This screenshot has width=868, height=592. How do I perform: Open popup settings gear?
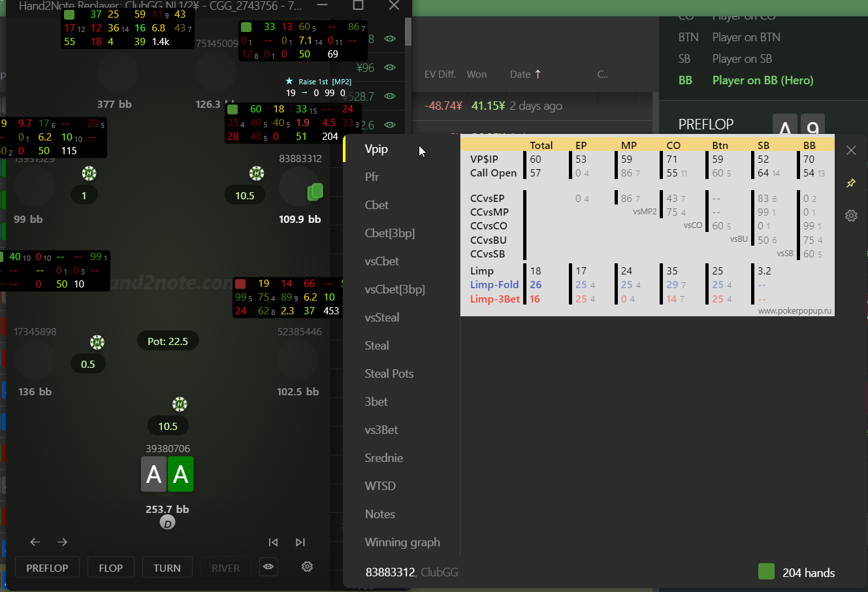tap(851, 216)
